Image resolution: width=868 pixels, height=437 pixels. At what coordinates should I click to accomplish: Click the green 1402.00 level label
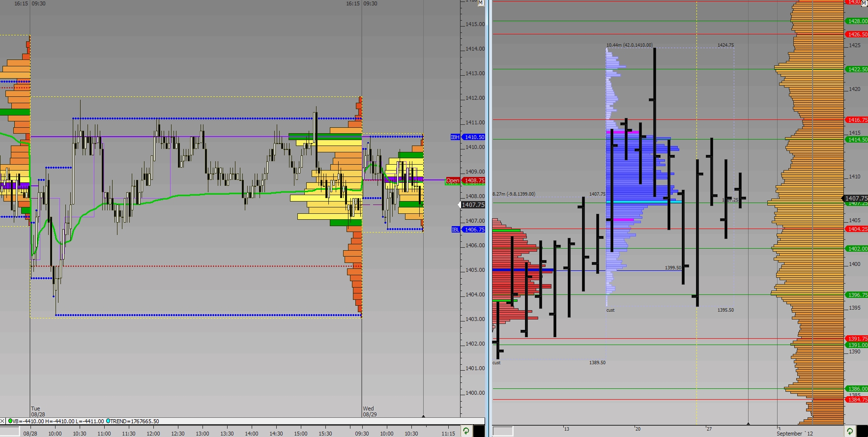[x=857, y=249]
